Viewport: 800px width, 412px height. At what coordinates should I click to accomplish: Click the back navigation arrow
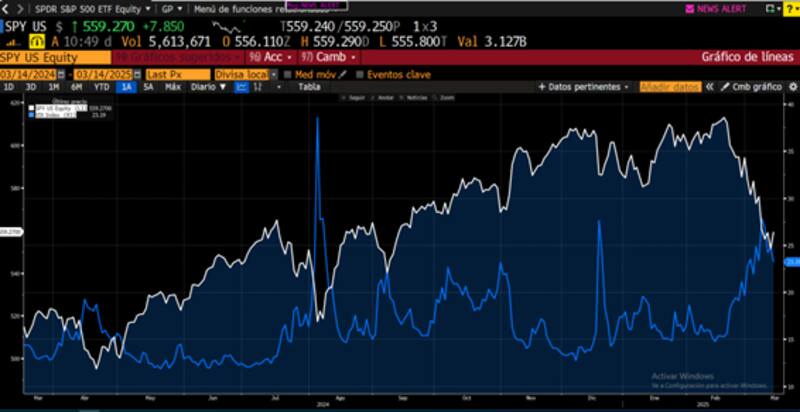tap(7, 8)
